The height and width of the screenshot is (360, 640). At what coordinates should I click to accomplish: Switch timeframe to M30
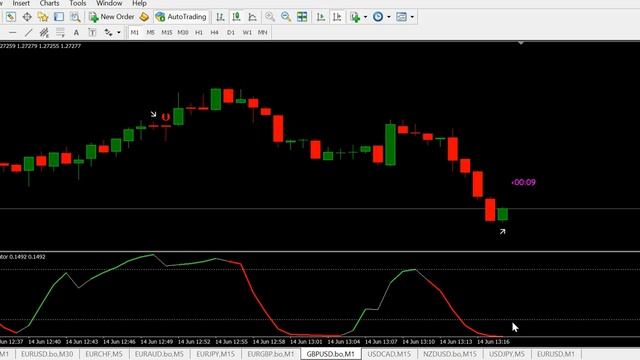click(183, 32)
